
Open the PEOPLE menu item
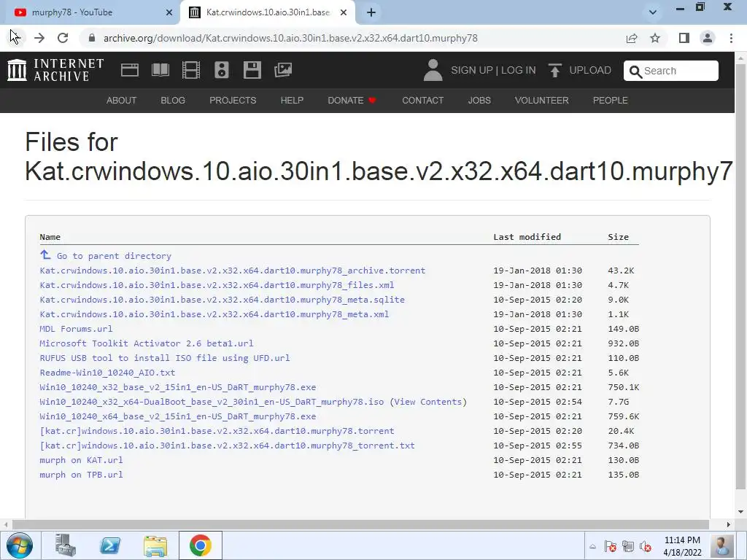[x=611, y=101]
